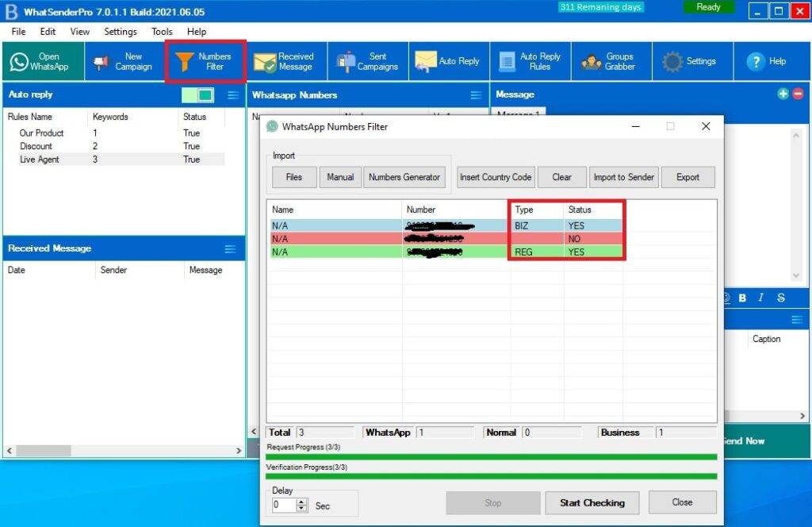This screenshot has width=812, height=527.
Task: Click the red minus remove message icon
Action: (798, 94)
